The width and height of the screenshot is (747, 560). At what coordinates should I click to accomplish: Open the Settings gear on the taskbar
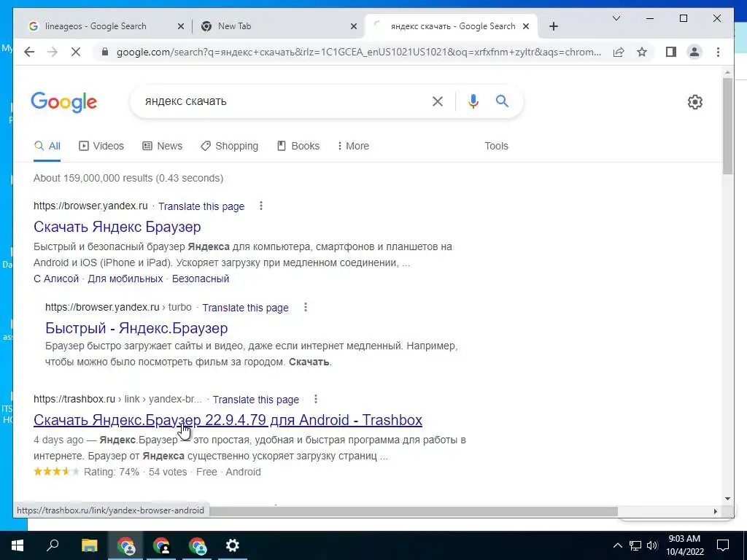coord(232,545)
